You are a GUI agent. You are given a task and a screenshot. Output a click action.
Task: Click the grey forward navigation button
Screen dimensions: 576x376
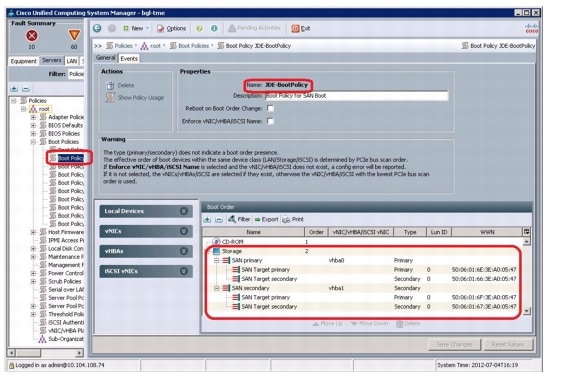tap(112, 28)
